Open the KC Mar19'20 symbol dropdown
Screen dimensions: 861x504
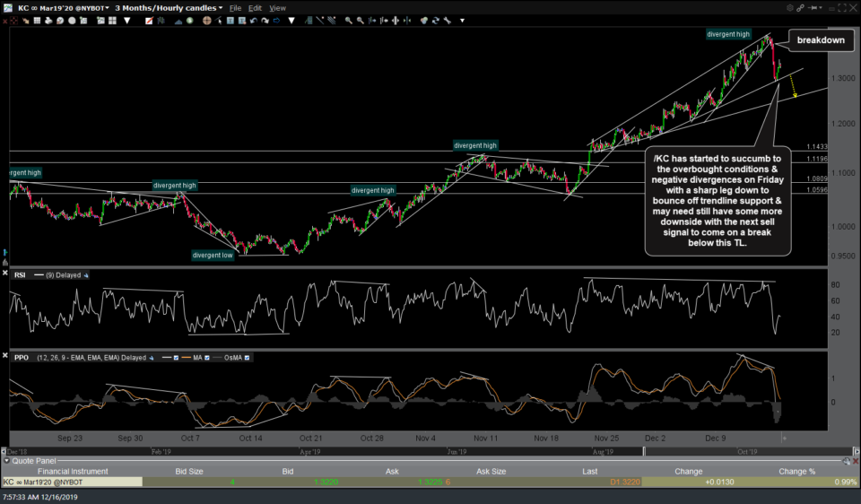point(109,7)
